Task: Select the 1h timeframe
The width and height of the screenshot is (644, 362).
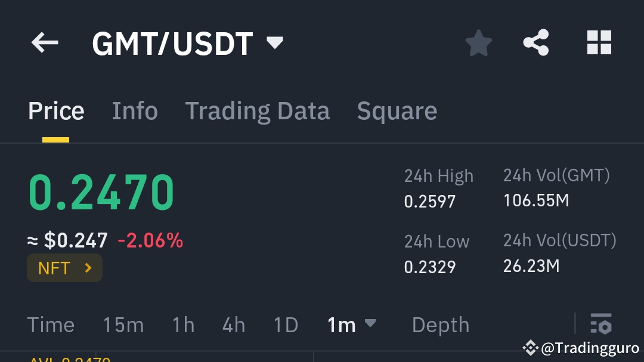Action: point(183,325)
